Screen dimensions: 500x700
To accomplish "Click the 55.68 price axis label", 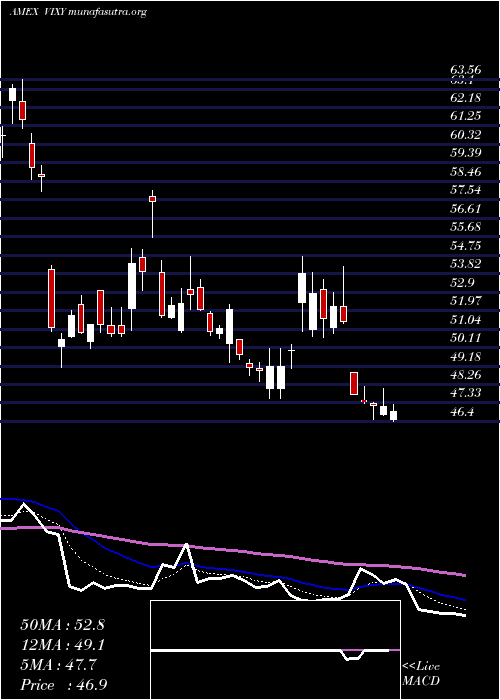I will [x=466, y=227].
